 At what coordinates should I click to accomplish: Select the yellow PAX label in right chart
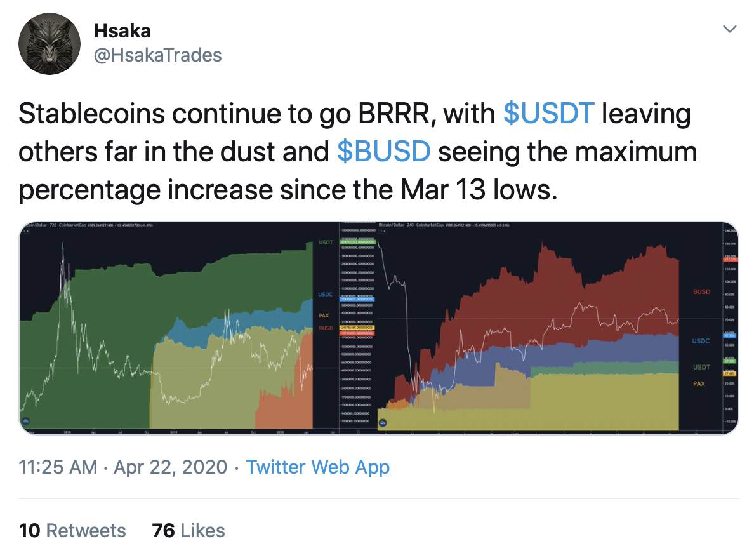[699, 384]
